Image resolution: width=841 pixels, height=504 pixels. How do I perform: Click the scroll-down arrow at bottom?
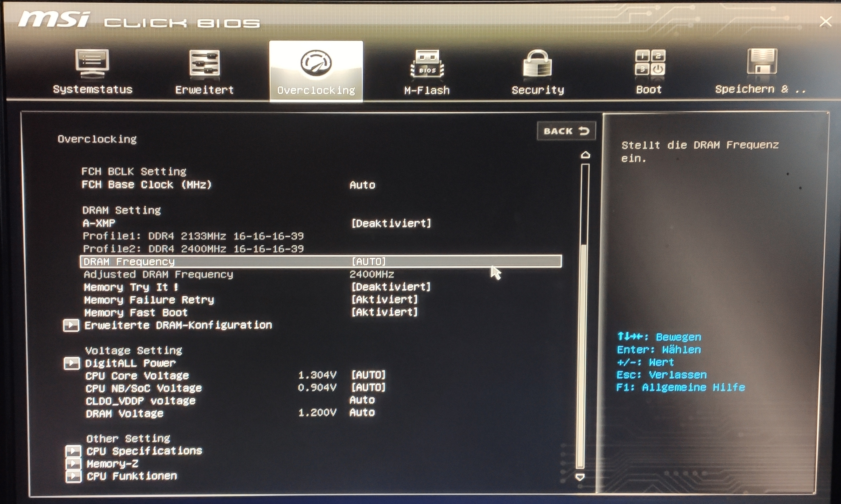580,477
